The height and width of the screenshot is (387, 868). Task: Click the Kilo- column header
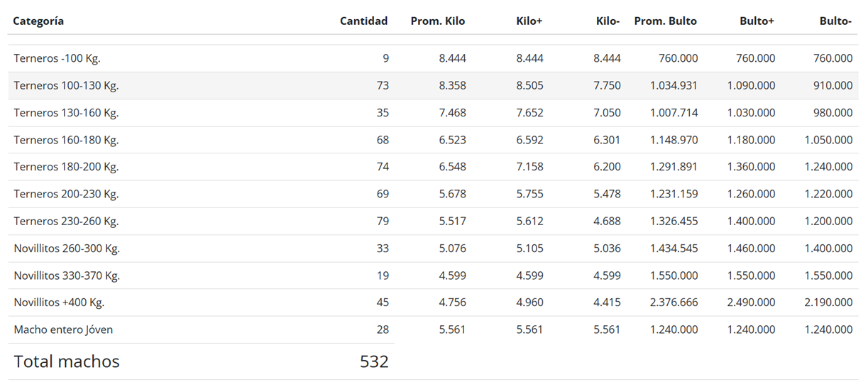click(x=608, y=21)
